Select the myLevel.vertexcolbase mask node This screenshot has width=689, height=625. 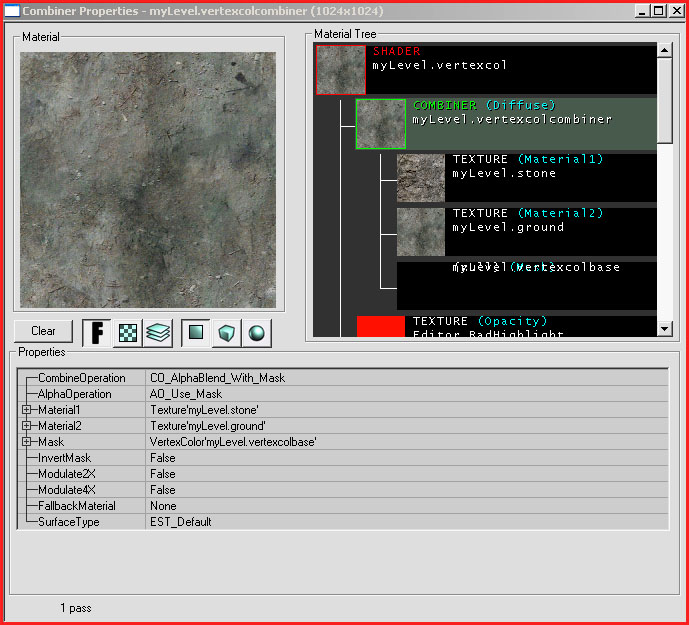coord(526,286)
